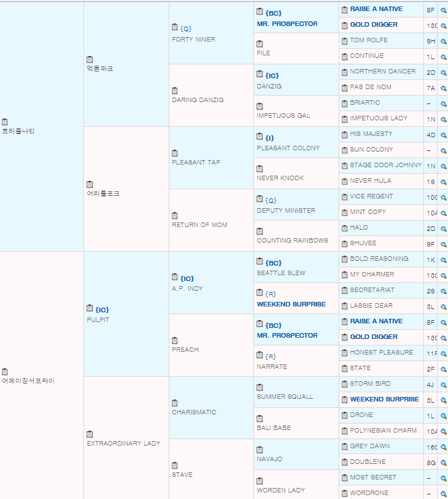Image resolution: width=448 pixels, height=499 pixels.
Task: Open the clipboard icon beside CONTINUE
Action: tap(344, 57)
